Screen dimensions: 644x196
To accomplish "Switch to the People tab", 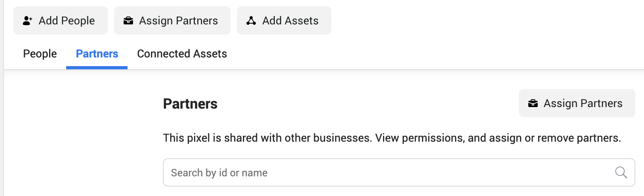I will tap(40, 54).
